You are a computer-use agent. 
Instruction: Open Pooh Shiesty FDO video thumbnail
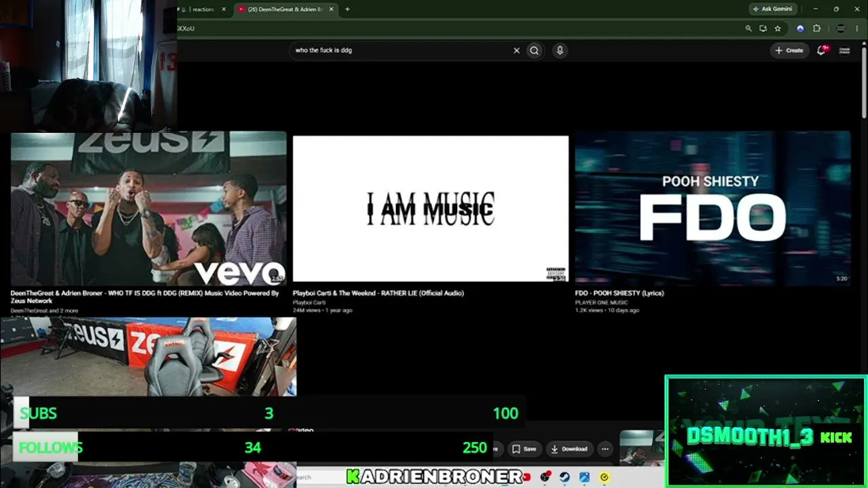(x=713, y=208)
